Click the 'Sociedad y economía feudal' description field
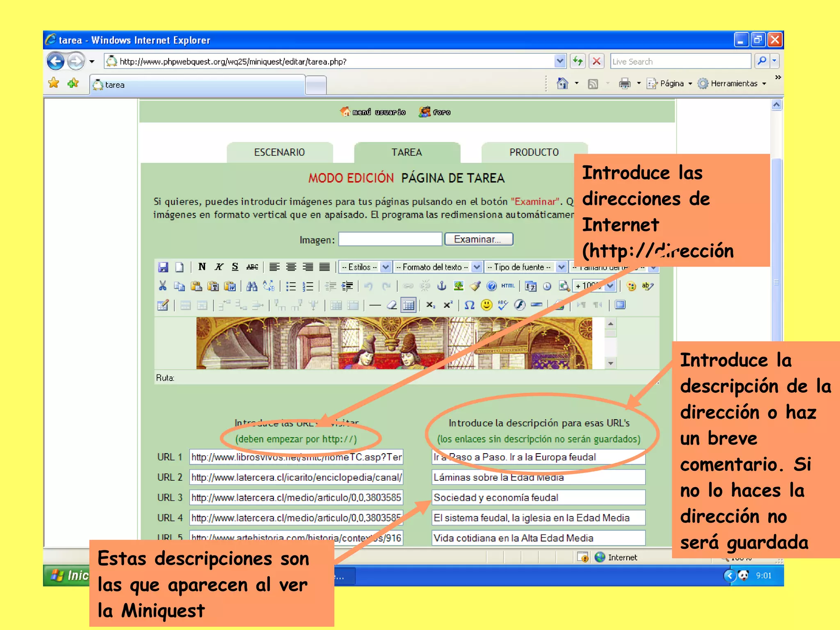Screen dimensions: 840x630 [x=538, y=497]
